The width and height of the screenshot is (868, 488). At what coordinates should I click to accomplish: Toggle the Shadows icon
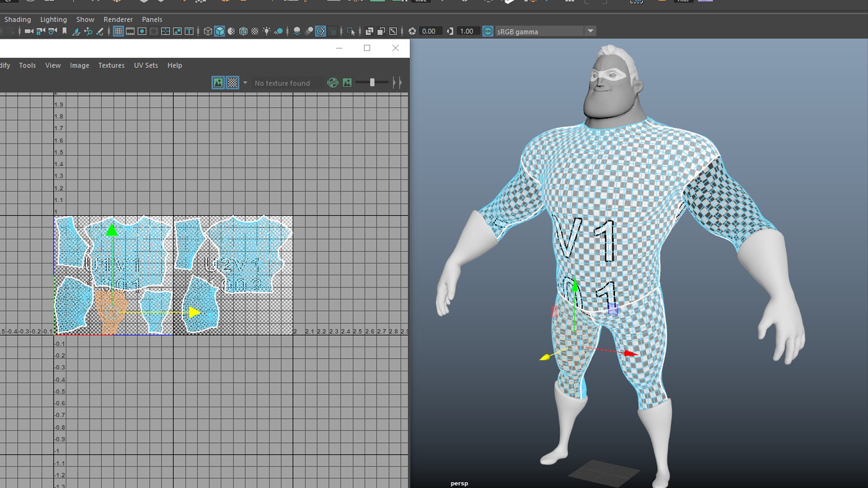pos(278,31)
